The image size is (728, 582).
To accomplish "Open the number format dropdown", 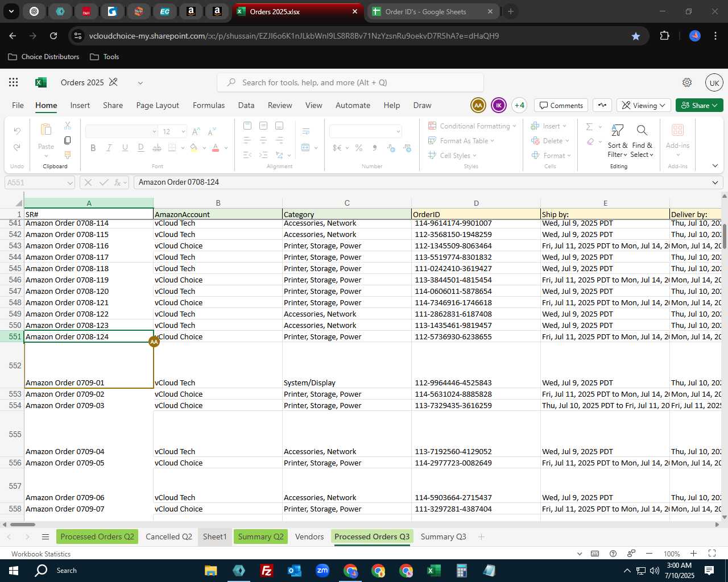I will (x=398, y=131).
